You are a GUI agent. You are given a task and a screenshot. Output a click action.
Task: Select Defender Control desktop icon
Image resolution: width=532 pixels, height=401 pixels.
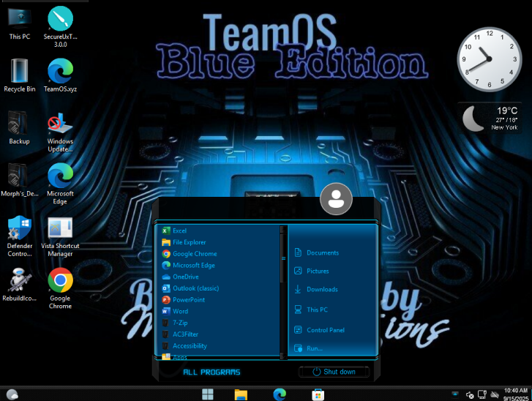click(x=19, y=236)
